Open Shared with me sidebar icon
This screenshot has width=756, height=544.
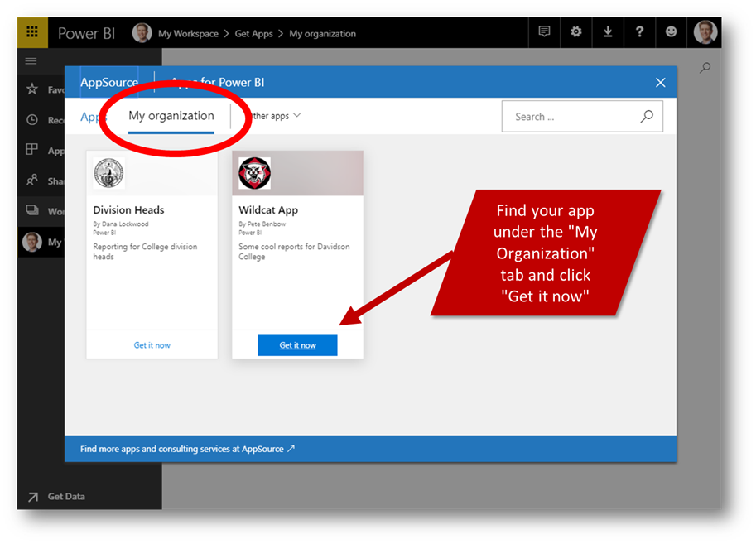coord(32,180)
